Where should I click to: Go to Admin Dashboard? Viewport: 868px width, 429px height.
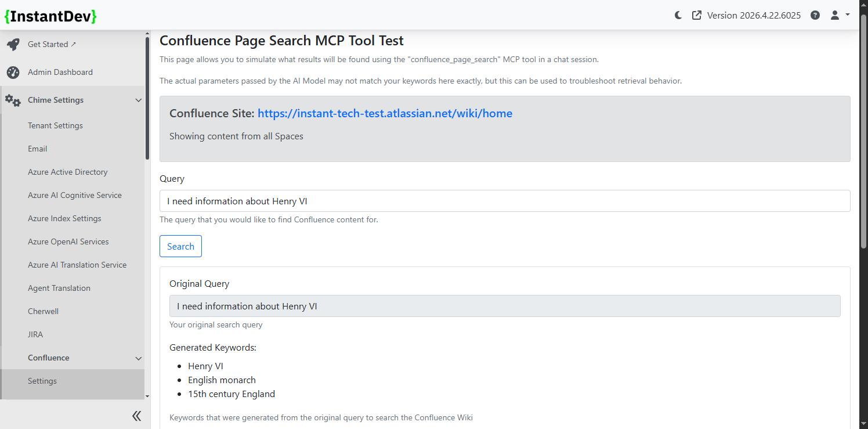pos(60,72)
